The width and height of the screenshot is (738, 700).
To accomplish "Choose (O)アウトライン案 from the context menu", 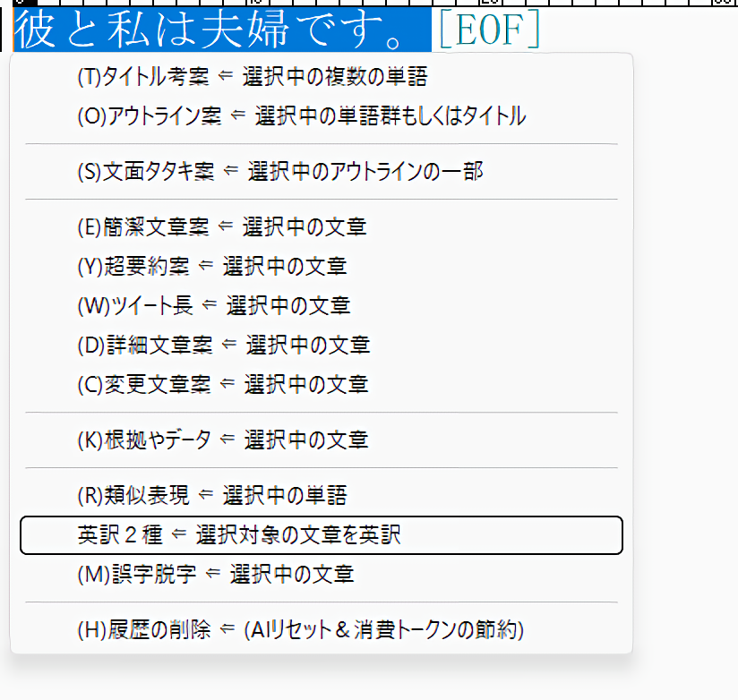I will [301, 116].
